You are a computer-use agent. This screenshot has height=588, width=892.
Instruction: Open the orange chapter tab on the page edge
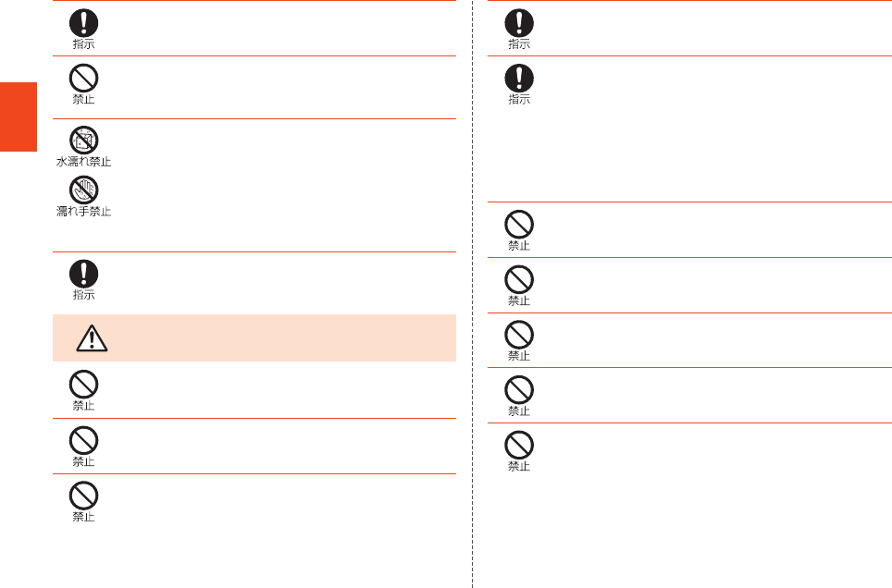[x=19, y=117]
